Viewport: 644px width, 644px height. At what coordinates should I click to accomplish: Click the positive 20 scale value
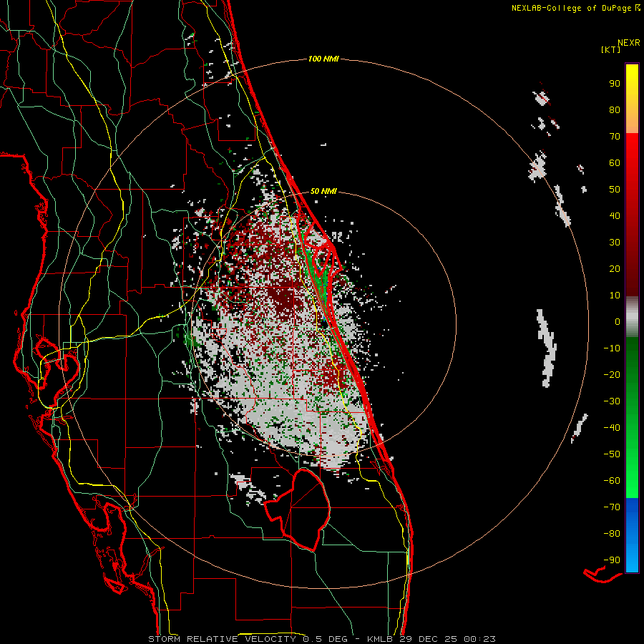click(x=615, y=268)
